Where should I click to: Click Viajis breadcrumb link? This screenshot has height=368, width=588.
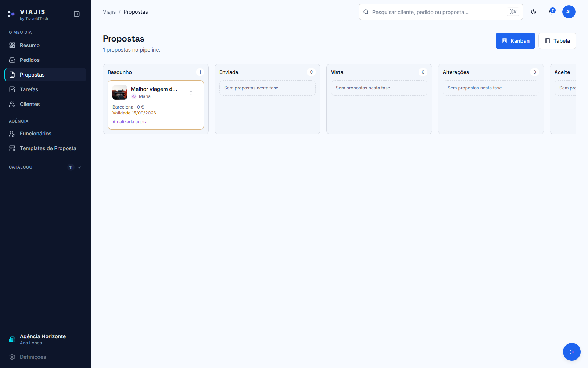pyautogui.click(x=109, y=12)
